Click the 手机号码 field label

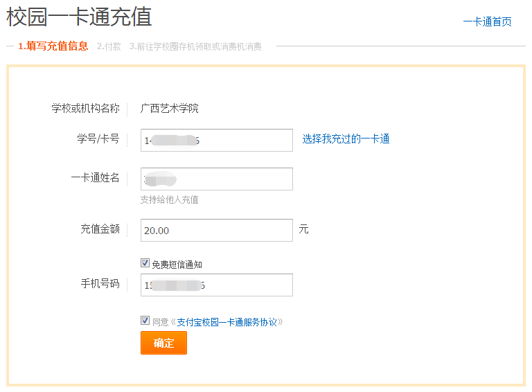[x=100, y=284]
